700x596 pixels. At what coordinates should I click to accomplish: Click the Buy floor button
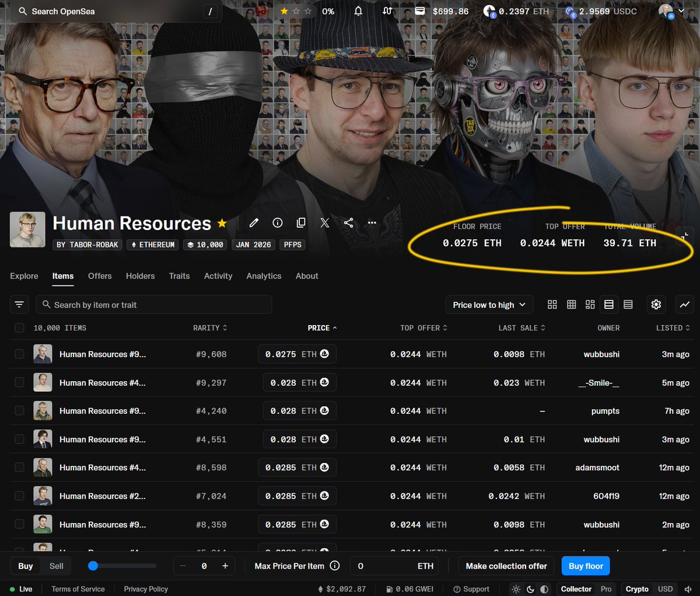pos(586,566)
